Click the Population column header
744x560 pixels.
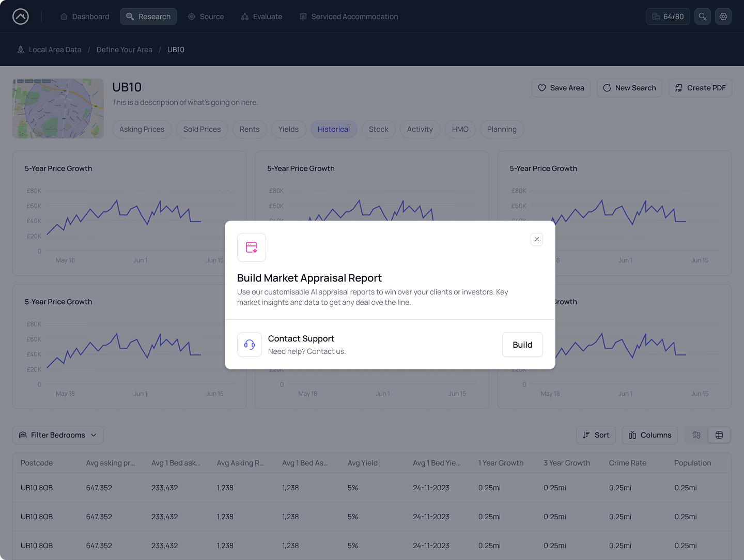[693, 463]
